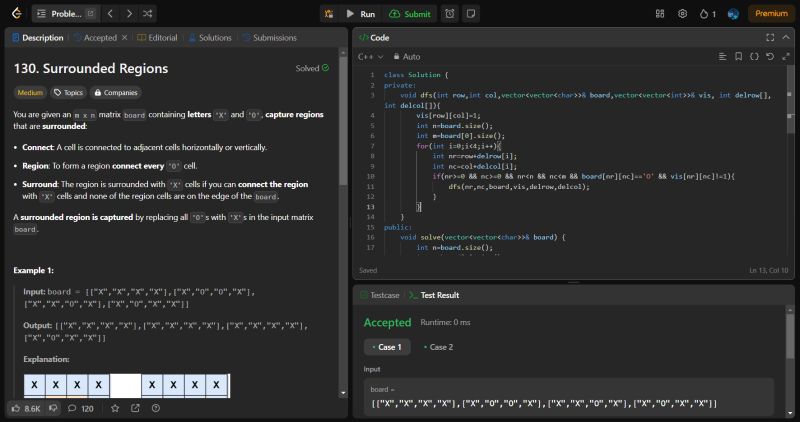
Task: Open the debugger icon beside Run
Action: (329, 14)
